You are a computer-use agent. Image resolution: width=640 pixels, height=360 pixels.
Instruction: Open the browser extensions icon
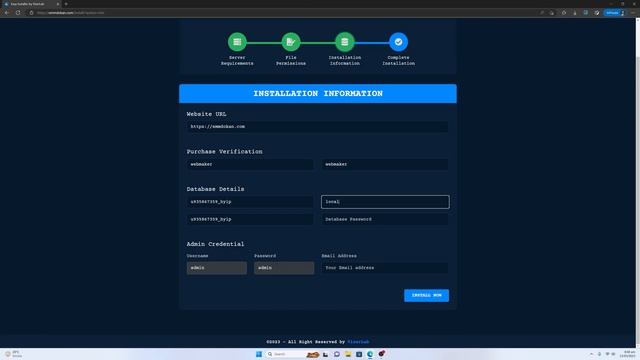[x=564, y=13]
